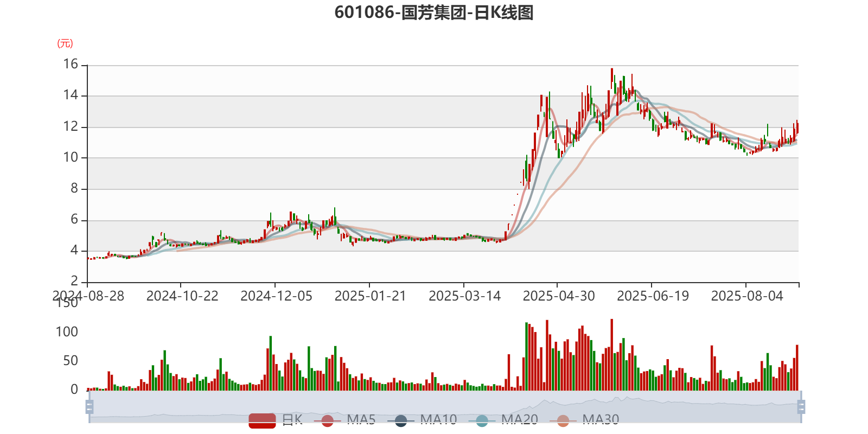Toggle the MA5 line in the legend
The image size is (868, 434).
pyautogui.click(x=344, y=420)
